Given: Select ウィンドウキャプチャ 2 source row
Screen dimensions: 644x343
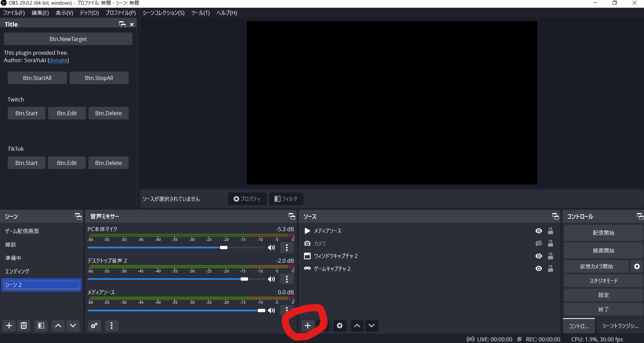Looking at the screenshot, I should [429, 256].
